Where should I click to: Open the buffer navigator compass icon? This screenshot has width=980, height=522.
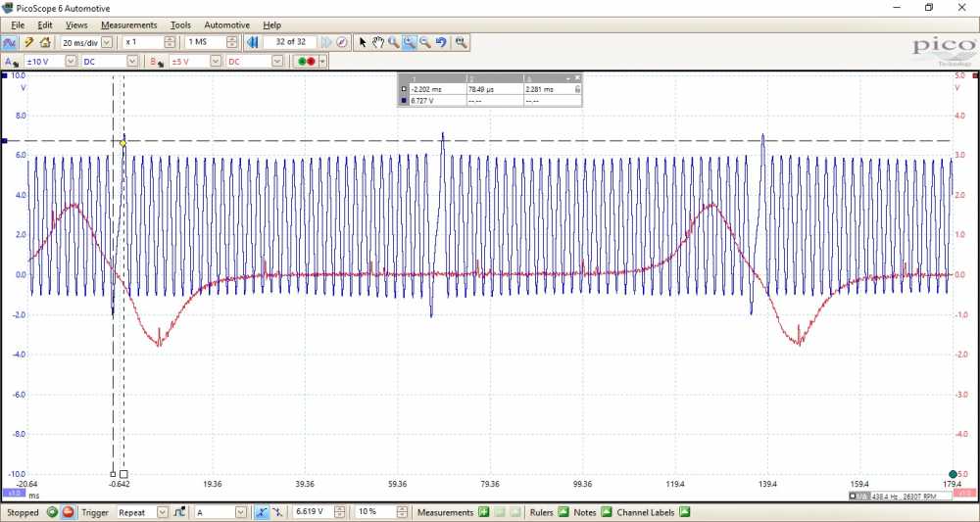click(342, 42)
